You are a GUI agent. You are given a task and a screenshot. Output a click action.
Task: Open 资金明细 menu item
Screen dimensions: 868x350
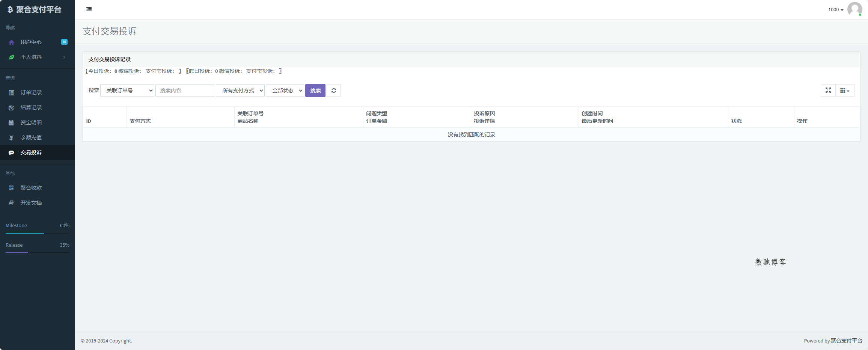(38, 122)
